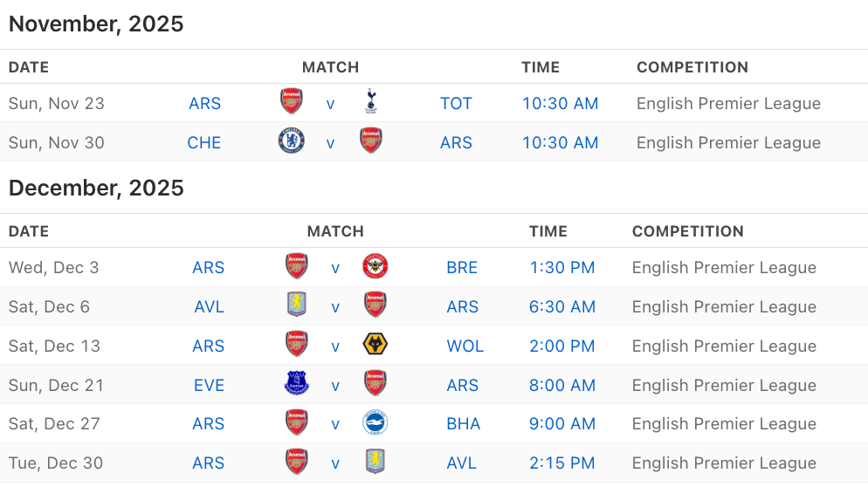
Task: Click the Wolves crest in Dec 13 match
Action: pyautogui.click(x=375, y=345)
